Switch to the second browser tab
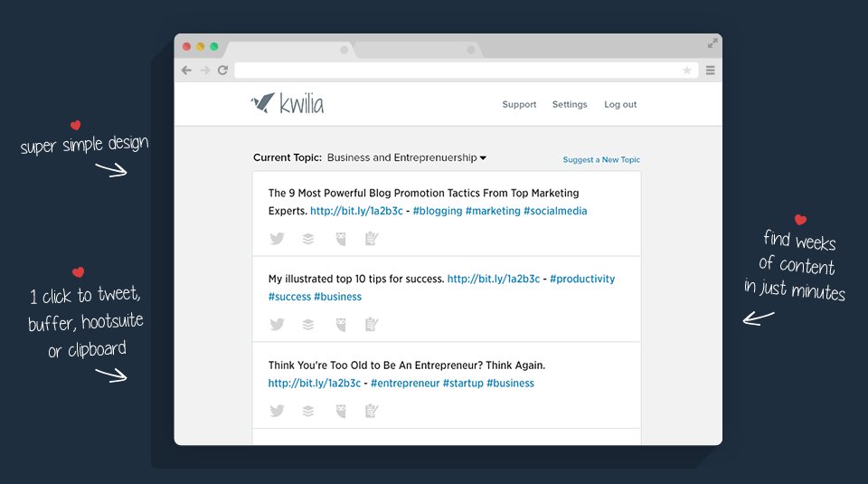 click(418, 50)
